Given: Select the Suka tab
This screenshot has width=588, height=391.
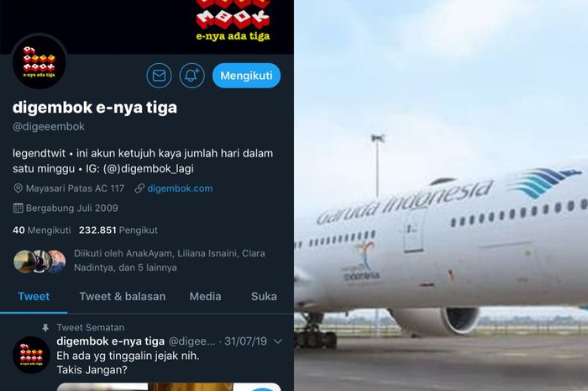Looking at the screenshot, I should click(264, 297).
